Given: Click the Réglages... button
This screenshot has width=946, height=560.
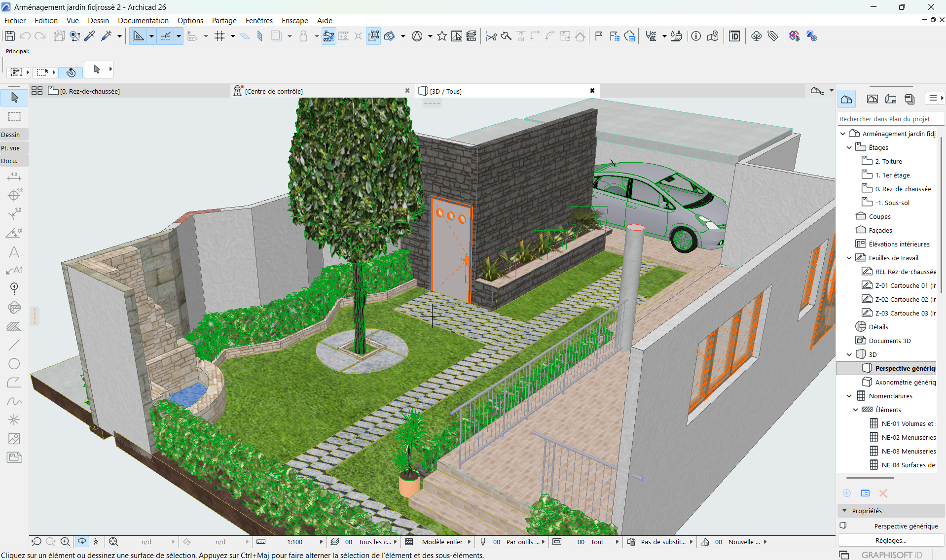Looking at the screenshot, I should pyautogui.click(x=890, y=540).
